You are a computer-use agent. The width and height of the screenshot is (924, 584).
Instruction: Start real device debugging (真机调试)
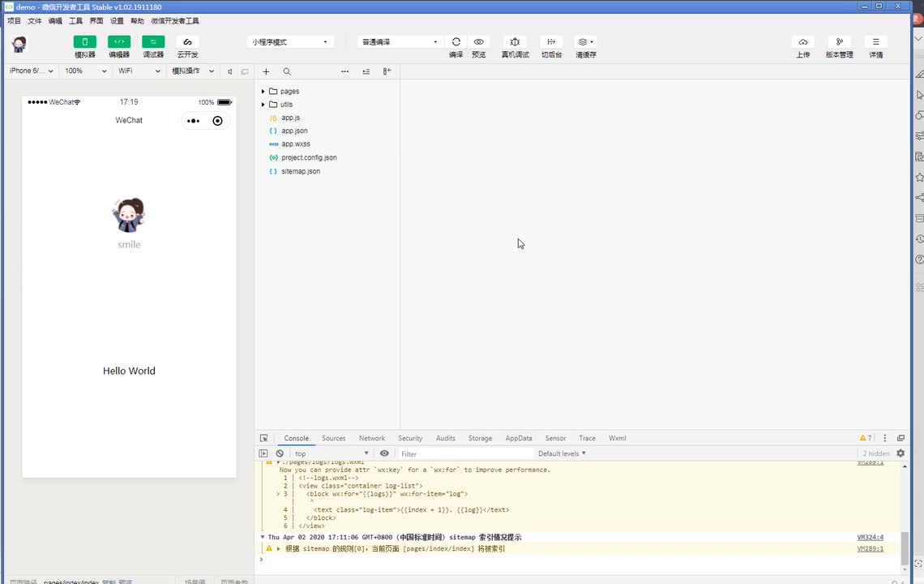tap(515, 42)
